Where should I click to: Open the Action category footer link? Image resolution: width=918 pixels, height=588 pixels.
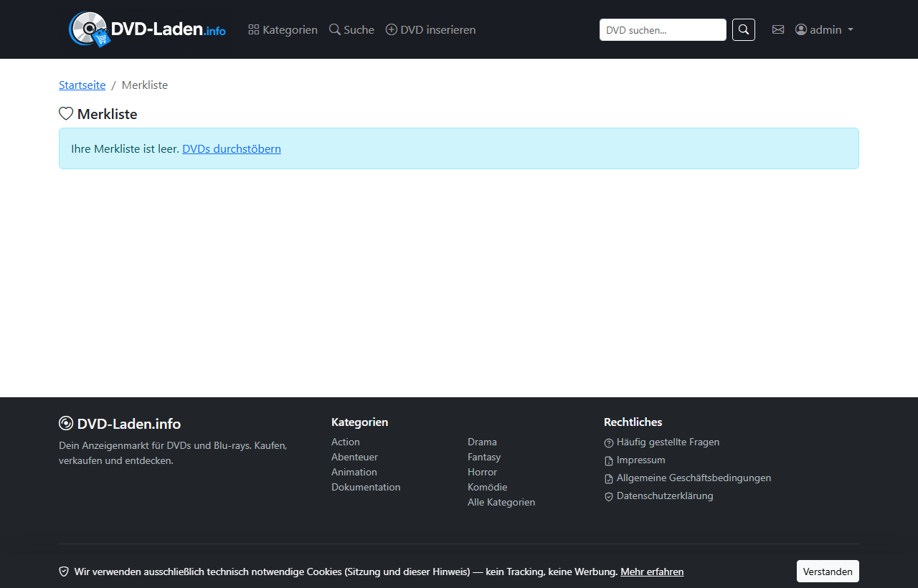346,442
